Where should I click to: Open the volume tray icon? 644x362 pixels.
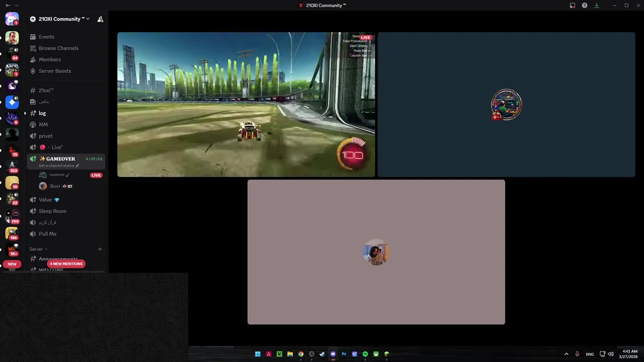(x=611, y=354)
